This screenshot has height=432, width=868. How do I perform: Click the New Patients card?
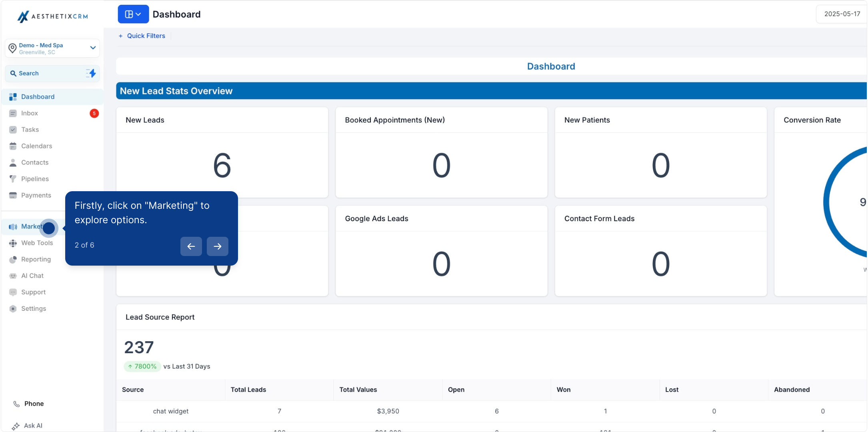661,152
